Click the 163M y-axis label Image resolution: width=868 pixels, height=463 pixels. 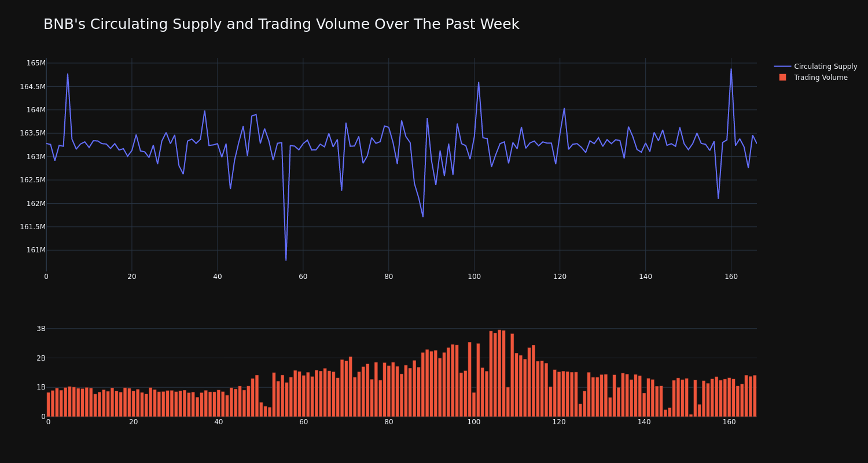tap(36, 157)
